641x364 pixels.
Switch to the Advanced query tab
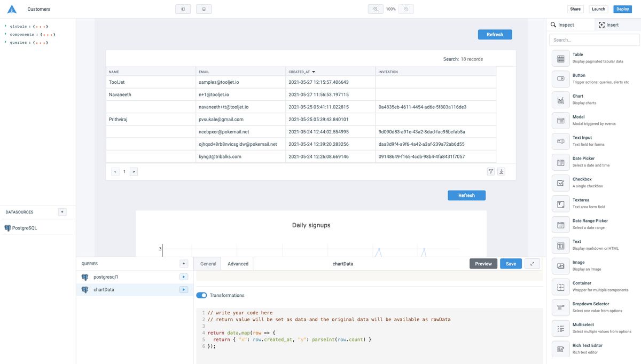tap(238, 264)
